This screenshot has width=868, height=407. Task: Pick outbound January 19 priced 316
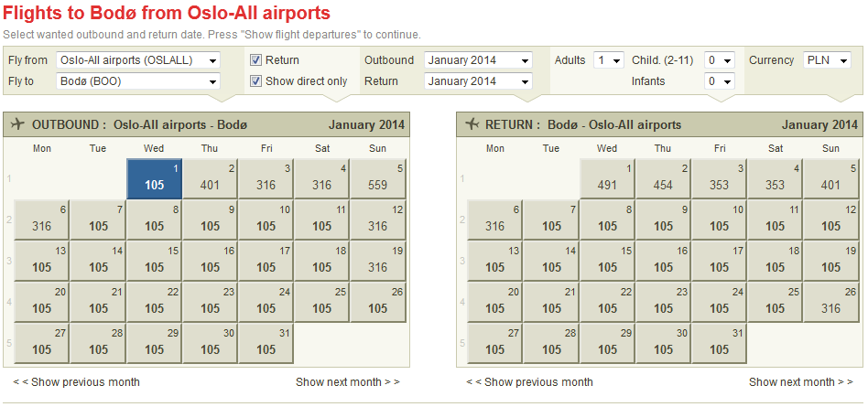(x=378, y=261)
